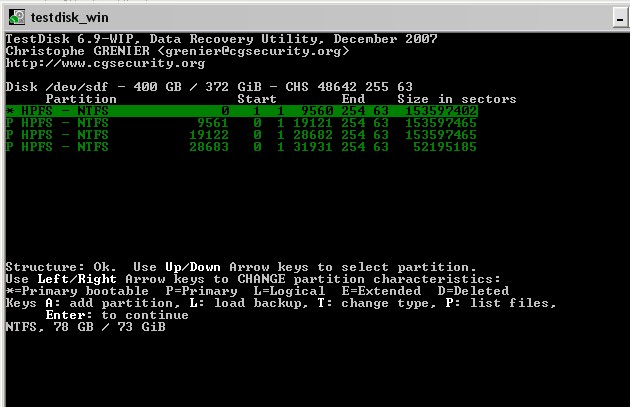Click the http://www.cgsecurity.org URL text

pyautogui.click(x=105, y=63)
